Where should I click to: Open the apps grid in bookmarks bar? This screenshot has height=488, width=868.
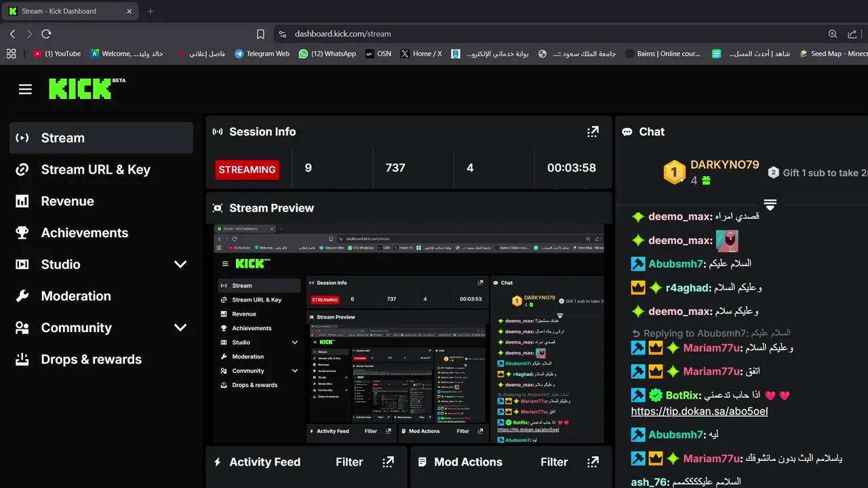(x=11, y=54)
